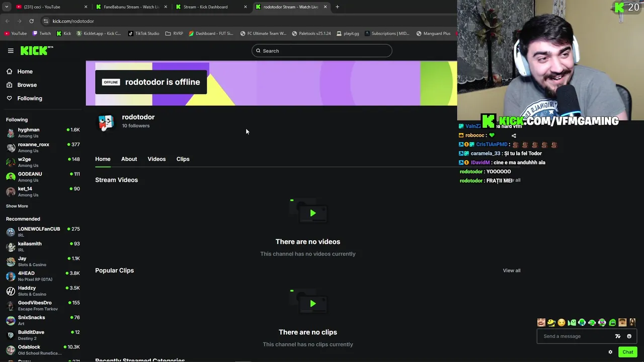This screenshot has width=644, height=362.
Task: Open kaitlasmith recommended channel
Action: [x=43, y=246]
